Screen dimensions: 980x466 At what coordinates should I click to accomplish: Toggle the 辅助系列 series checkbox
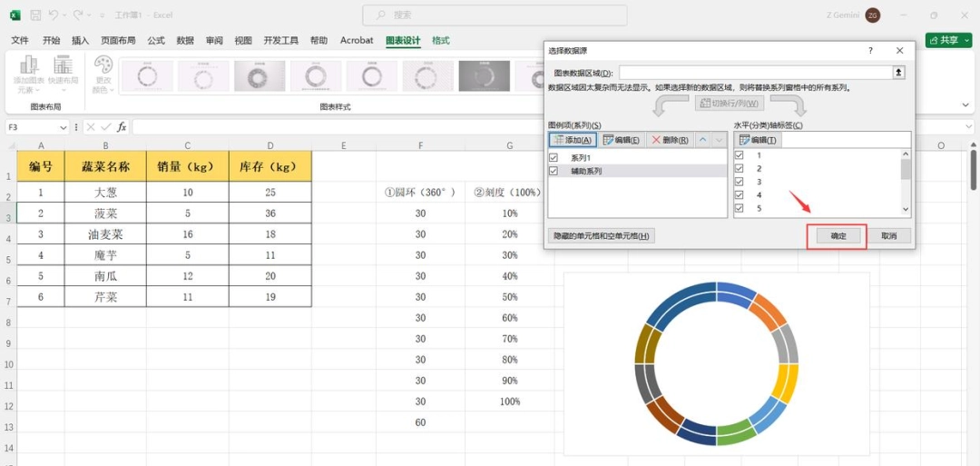554,171
